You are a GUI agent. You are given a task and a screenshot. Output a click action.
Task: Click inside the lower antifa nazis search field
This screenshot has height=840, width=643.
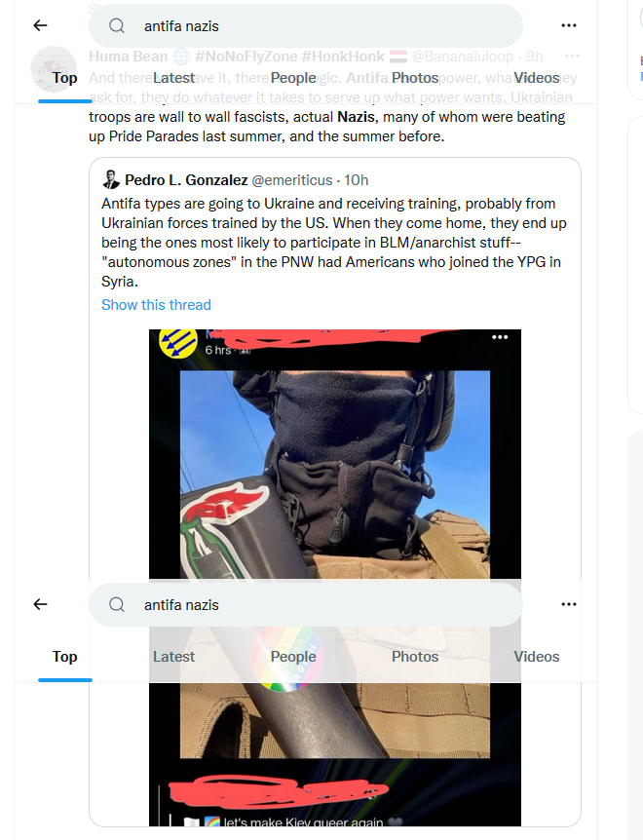pyautogui.click(x=306, y=605)
